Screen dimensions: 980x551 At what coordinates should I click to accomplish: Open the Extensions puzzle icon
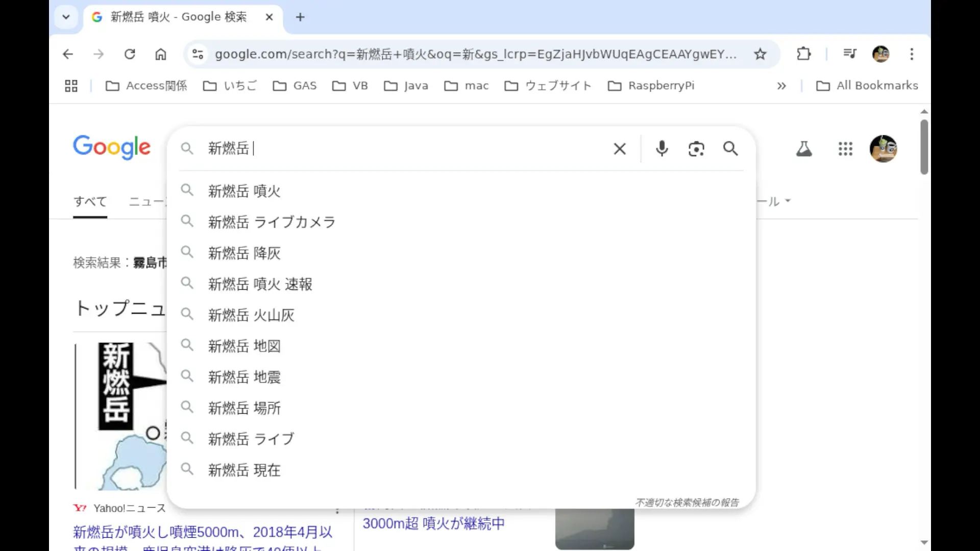pyautogui.click(x=803, y=54)
